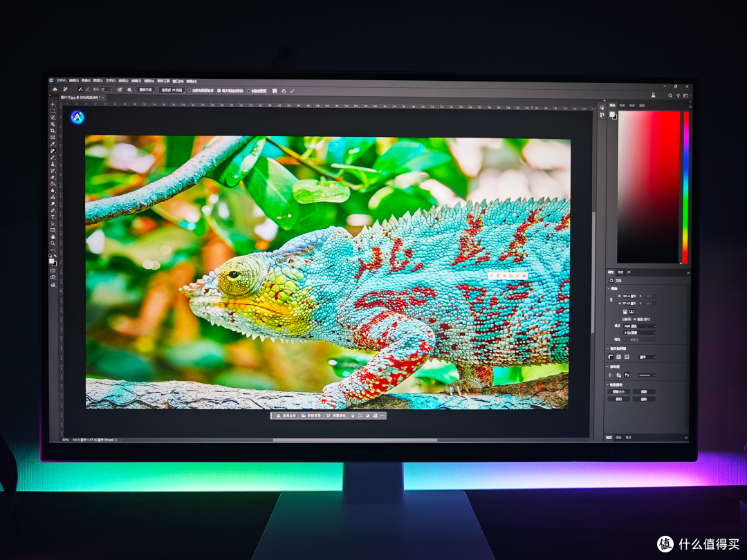Open the first menu (文件) in menu bar
The image size is (747, 560).
[x=61, y=80]
